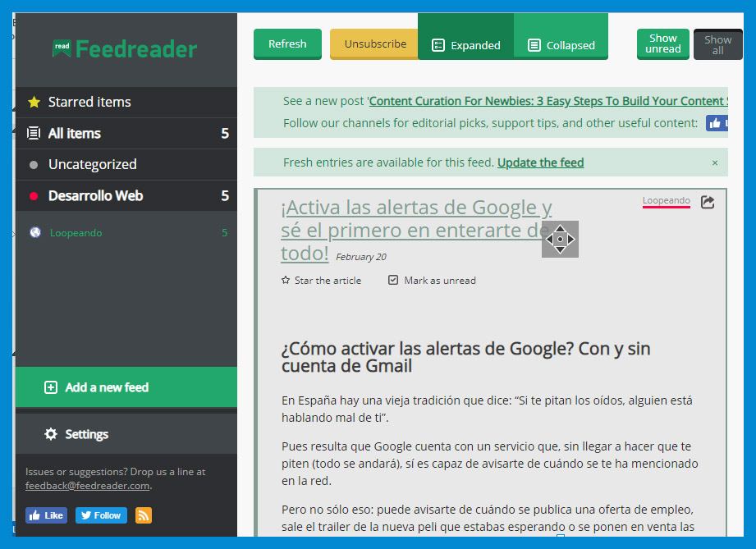Click the list icon beside All items
This screenshot has width=756, height=549.
(x=34, y=133)
